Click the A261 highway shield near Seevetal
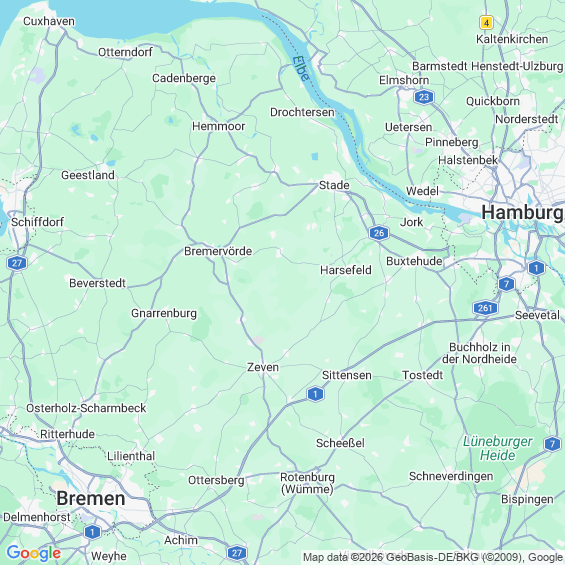This screenshot has width=565, height=565. (x=485, y=308)
